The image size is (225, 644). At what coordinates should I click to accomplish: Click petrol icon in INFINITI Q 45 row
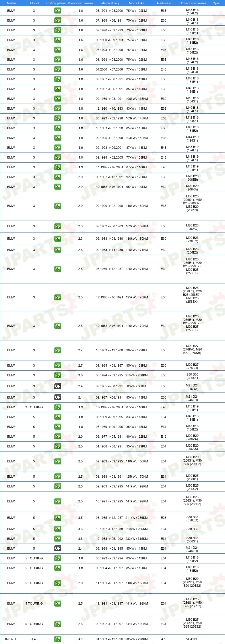click(x=58, y=639)
